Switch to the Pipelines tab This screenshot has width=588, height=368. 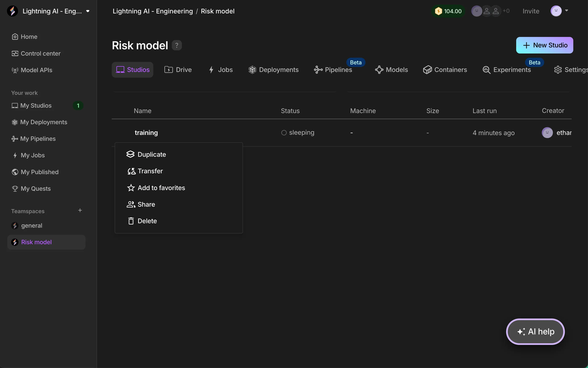click(x=333, y=70)
